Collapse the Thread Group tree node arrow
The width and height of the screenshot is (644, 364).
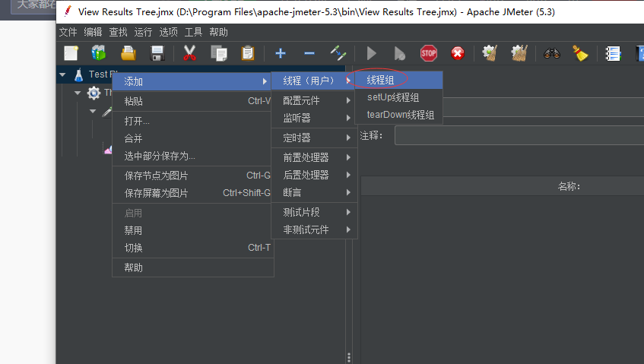[78, 93]
